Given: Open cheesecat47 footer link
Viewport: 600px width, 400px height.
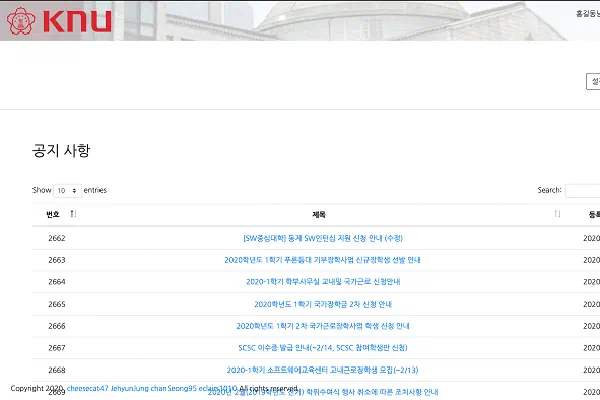Looking at the screenshot, I should (x=88, y=388).
